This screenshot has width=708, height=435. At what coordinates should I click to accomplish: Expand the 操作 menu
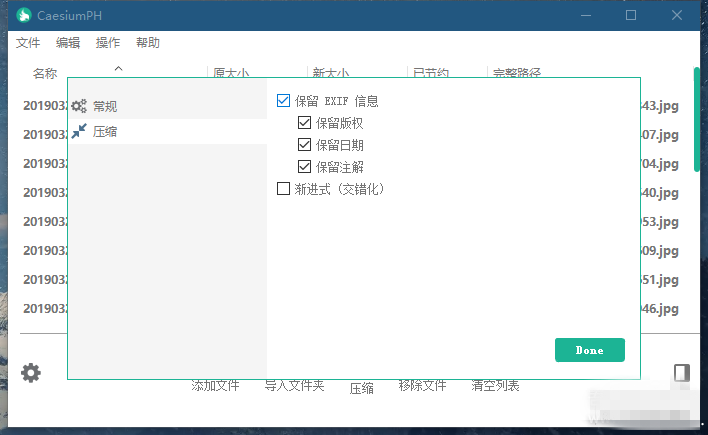[x=108, y=43]
